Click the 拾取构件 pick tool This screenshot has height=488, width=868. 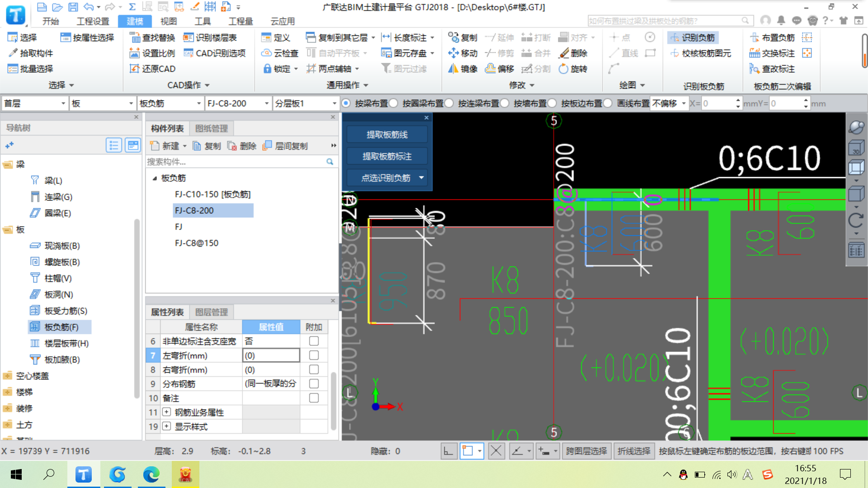30,53
